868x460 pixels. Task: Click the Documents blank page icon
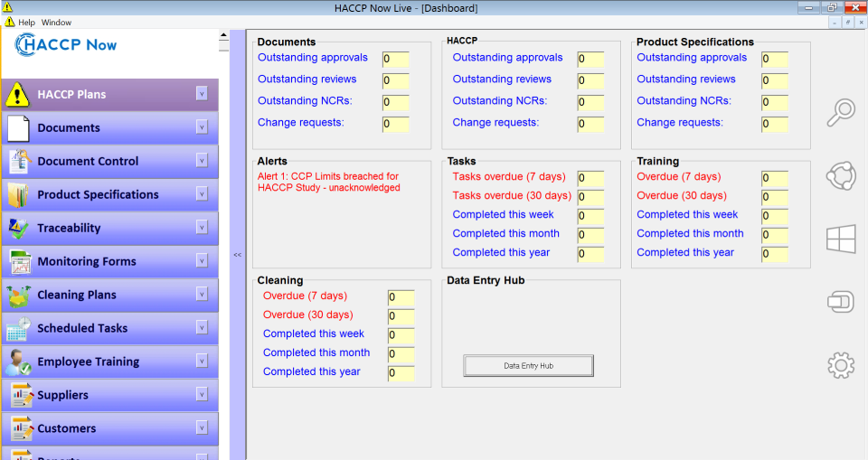pyautogui.click(x=18, y=127)
